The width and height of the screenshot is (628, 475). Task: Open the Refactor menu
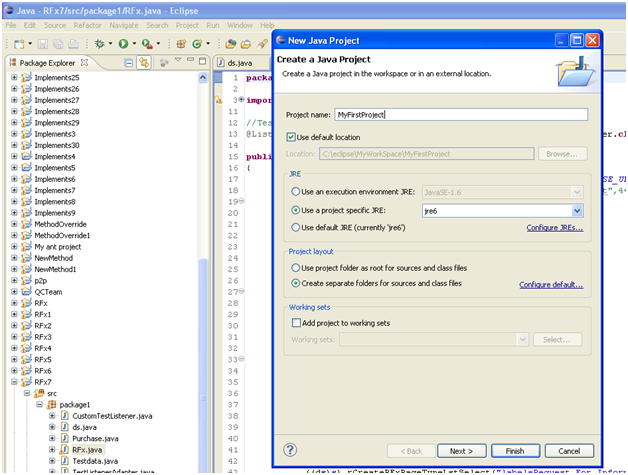[87, 25]
